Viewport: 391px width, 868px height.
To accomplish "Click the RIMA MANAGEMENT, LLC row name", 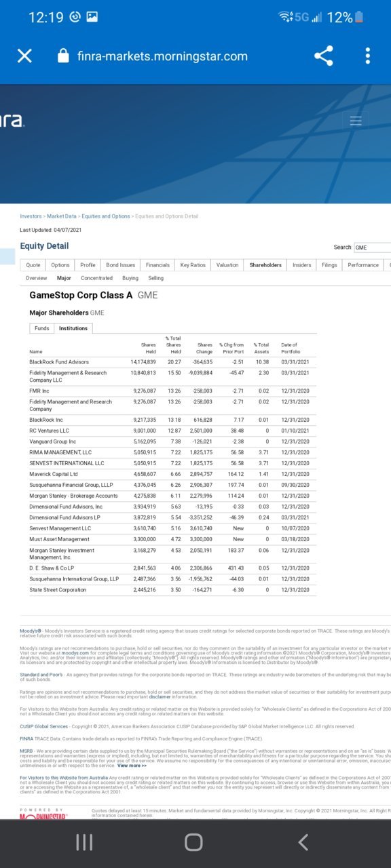I will pos(60,452).
